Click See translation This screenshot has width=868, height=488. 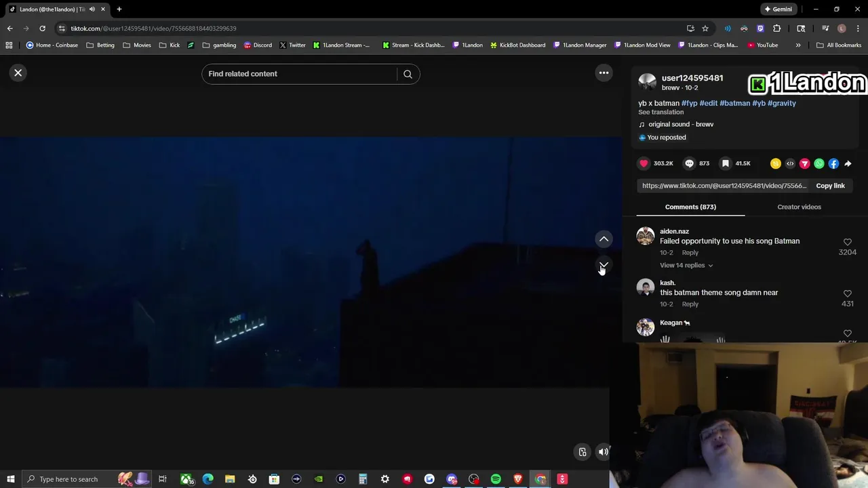(x=660, y=112)
